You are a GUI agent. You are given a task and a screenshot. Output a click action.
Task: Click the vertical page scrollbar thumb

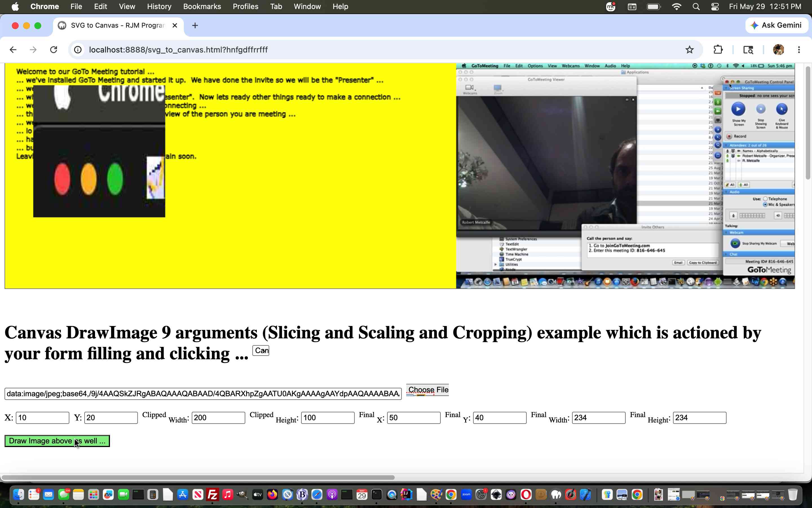click(808, 123)
